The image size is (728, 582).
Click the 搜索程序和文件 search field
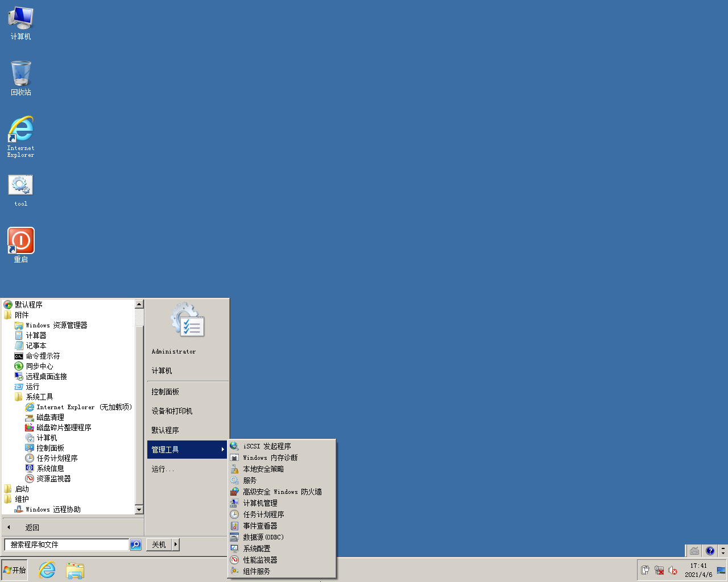point(67,544)
